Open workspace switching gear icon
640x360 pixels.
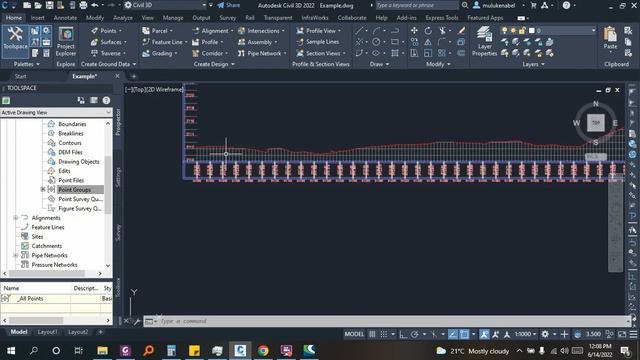click(x=545, y=334)
